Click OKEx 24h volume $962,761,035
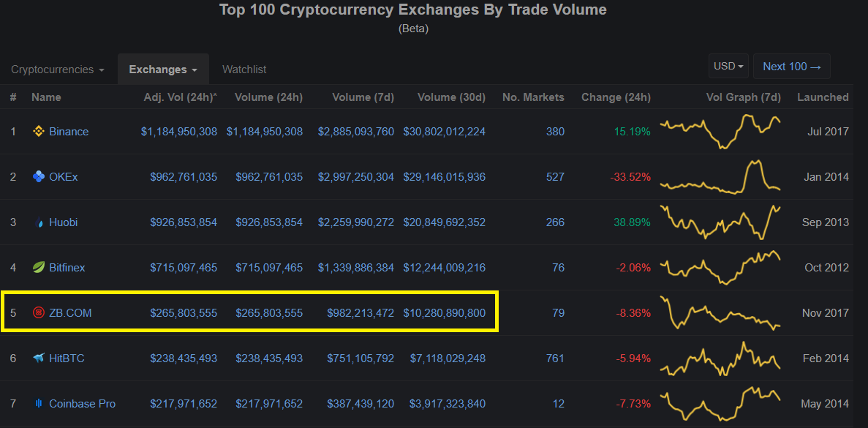The image size is (868, 428). [x=269, y=177]
